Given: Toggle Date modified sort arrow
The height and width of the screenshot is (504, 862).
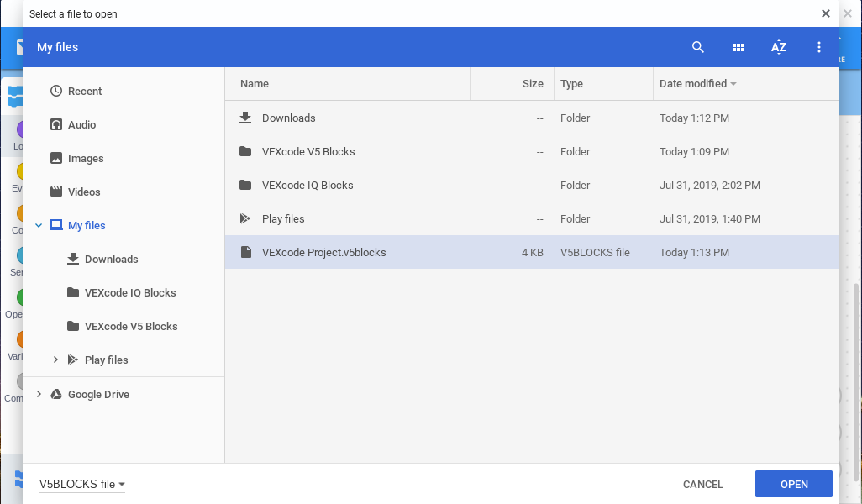Looking at the screenshot, I should click(733, 83).
